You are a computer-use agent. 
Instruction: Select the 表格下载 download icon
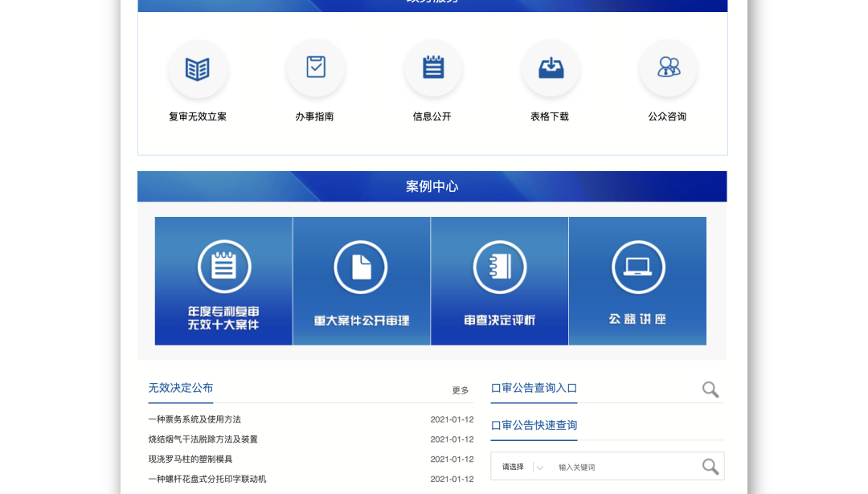(x=550, y=69)
